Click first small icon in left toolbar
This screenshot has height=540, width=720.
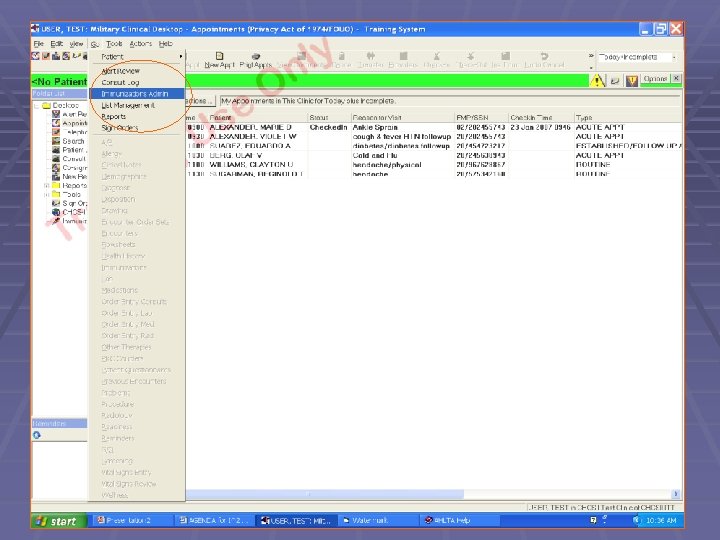tap(35, 56)
